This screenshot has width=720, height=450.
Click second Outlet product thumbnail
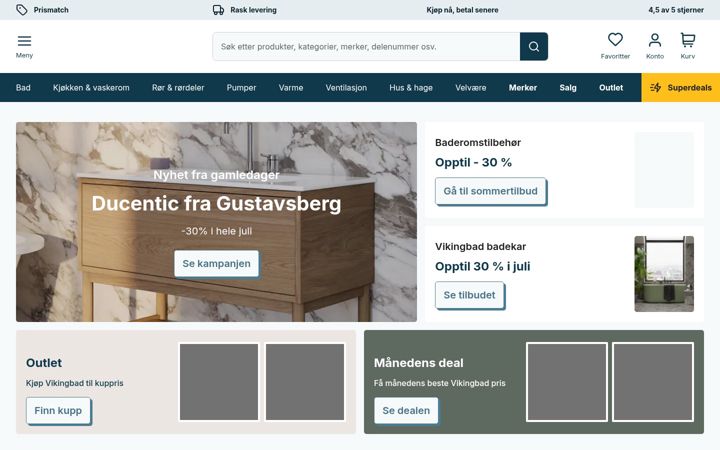[305, 382]
